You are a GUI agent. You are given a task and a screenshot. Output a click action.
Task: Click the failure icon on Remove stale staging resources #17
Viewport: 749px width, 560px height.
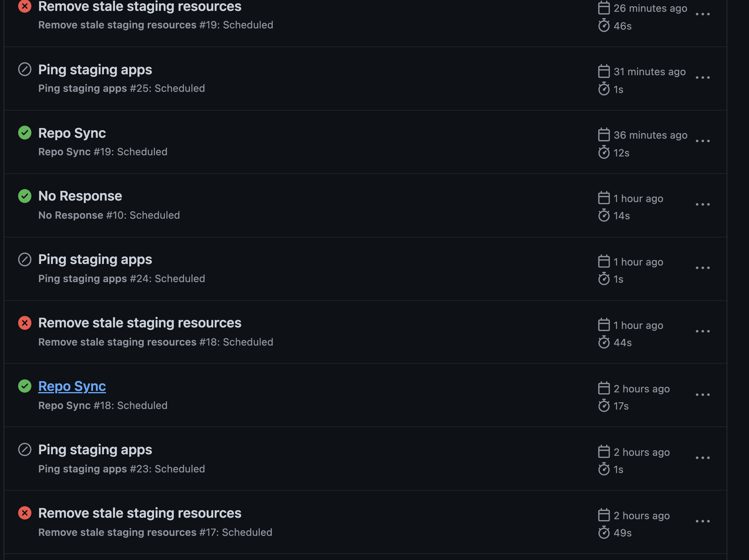pyautogui.click(x=24, y=513)
